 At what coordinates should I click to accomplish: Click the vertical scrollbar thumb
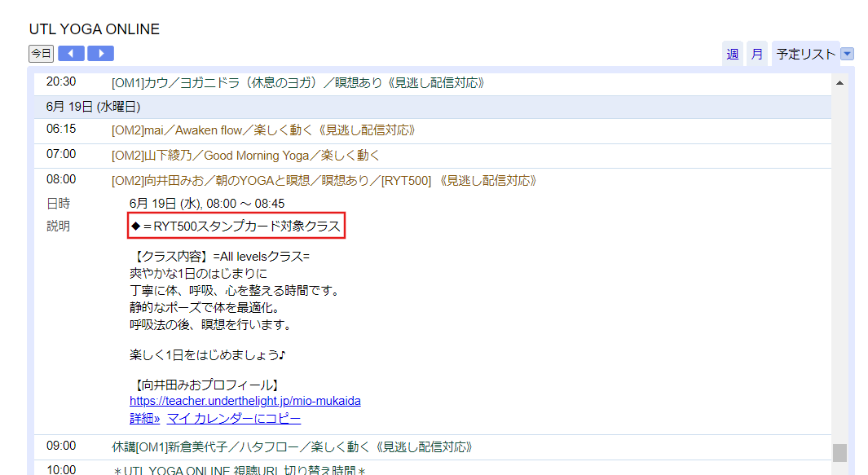tap(839, 452)
